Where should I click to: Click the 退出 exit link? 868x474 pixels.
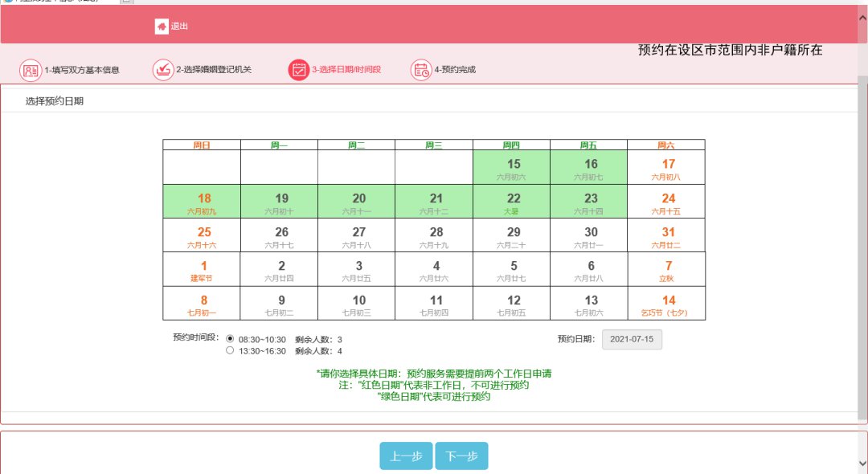179,27
